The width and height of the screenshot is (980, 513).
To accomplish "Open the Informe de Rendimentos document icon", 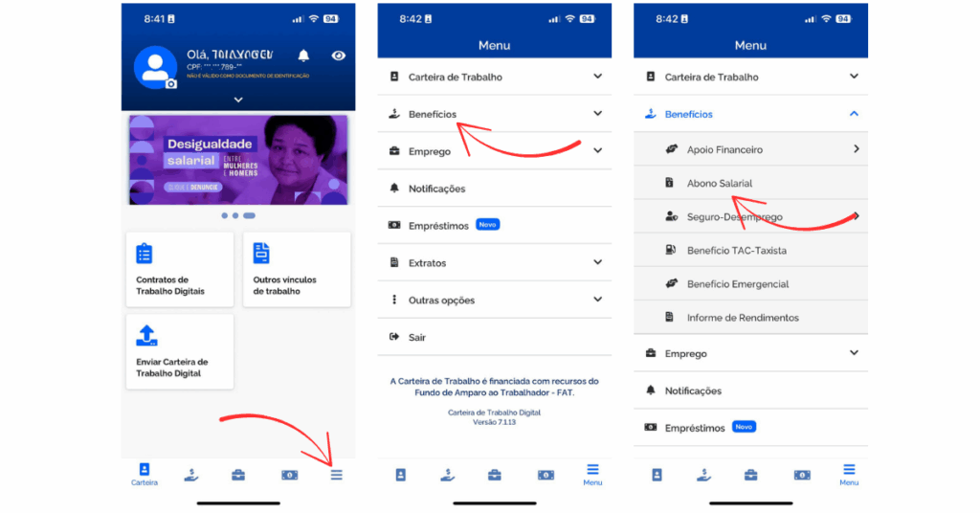I will 669,318.
